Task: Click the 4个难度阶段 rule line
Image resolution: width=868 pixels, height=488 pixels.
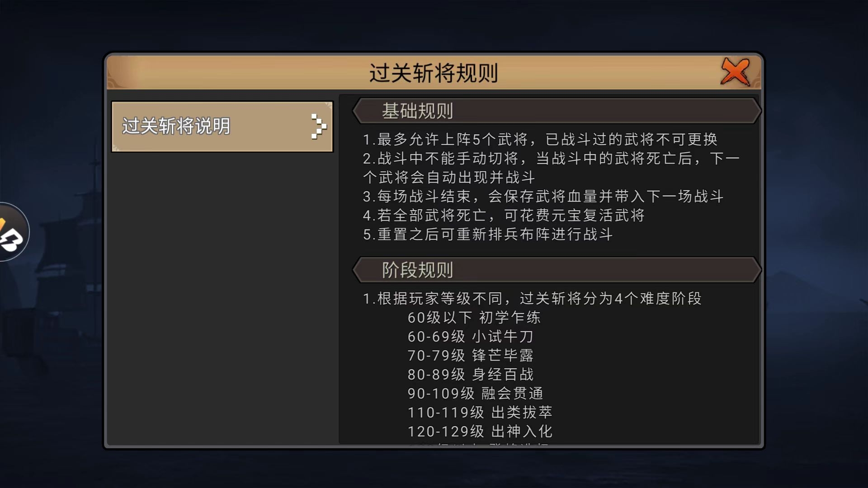Action: click(x=532, y=298)
